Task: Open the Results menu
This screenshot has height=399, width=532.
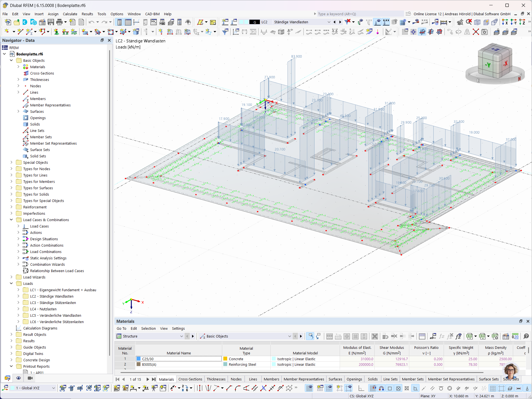Action: (x=87, y=14)
